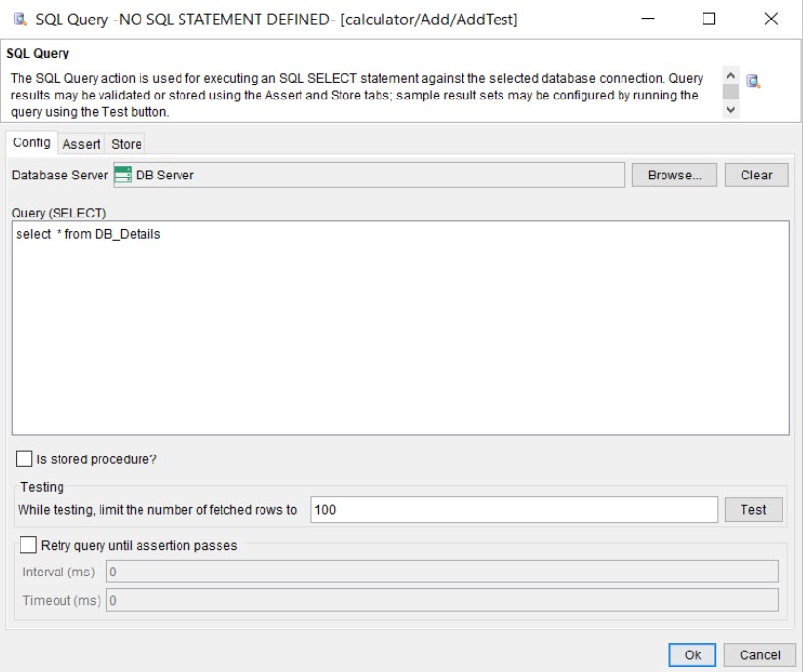
Task: Confirm the dialog with Ok
Action: [692, 654]
